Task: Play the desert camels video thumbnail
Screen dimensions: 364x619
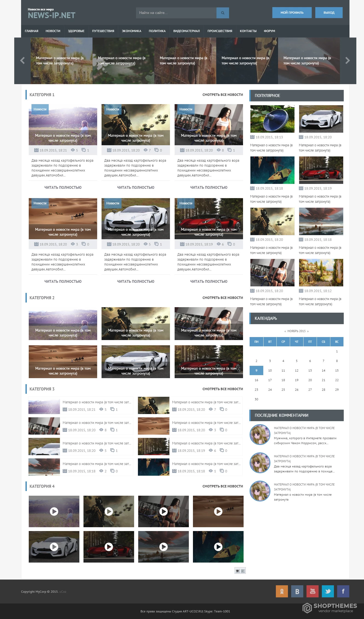Action: point(218,511)
